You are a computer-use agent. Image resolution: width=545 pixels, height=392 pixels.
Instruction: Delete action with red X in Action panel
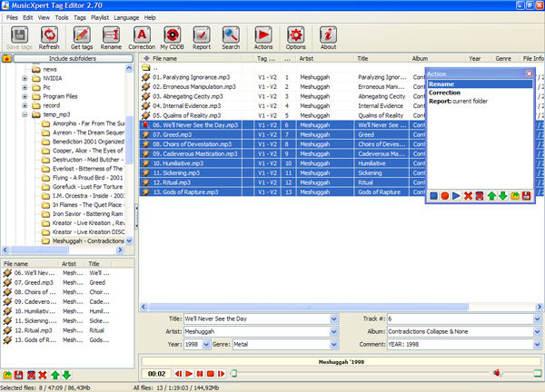[x=468, y=196]
